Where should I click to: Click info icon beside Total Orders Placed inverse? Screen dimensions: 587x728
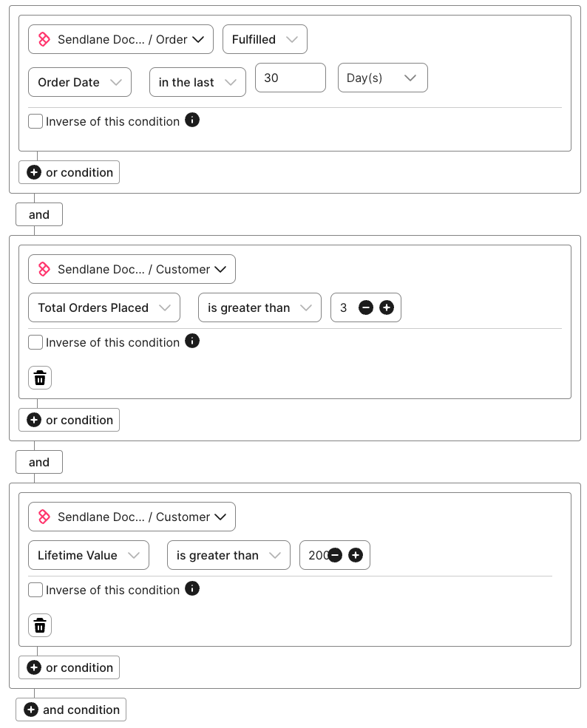click(x=192, y=341)
